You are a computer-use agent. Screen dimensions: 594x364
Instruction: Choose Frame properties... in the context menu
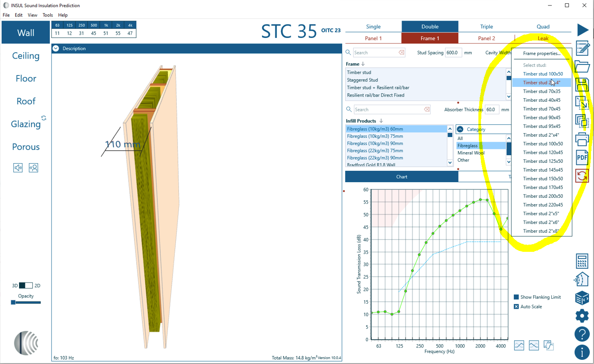point(542,54)
